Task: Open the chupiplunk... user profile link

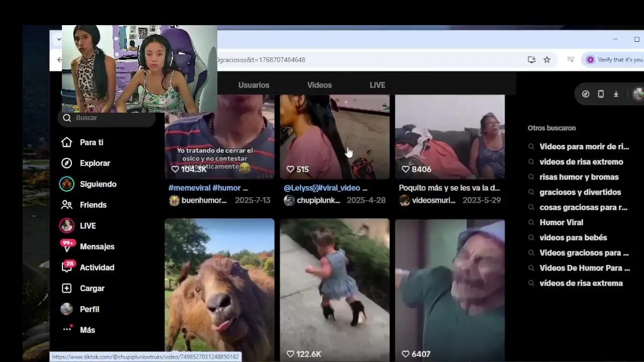Action: tap(318, 200)
